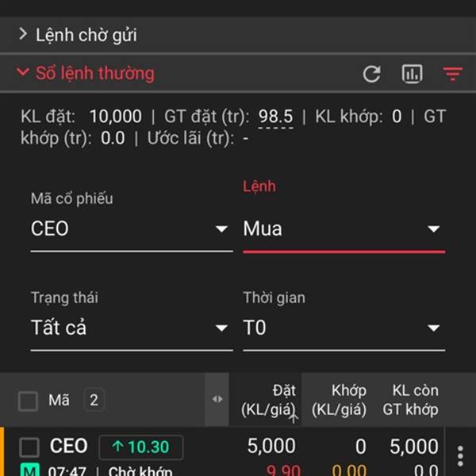Open the Trạng thái dropdown showing Tất cả
The image size is (476, 476).
coord(132,328)
